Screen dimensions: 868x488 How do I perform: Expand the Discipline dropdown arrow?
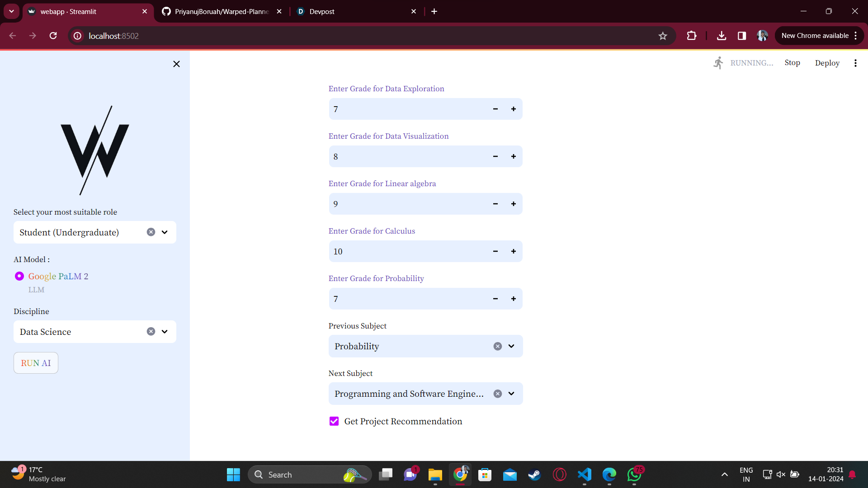click(165, 332)
